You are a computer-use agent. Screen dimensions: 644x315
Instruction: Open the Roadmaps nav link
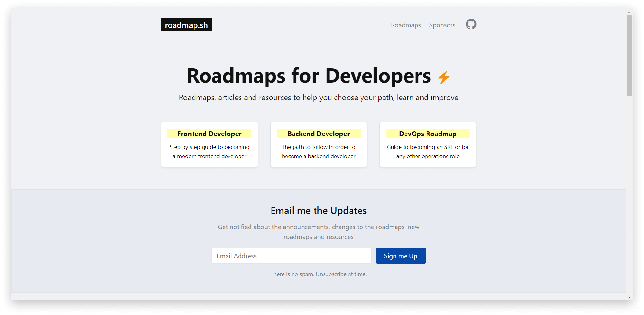tap(406, 25)
